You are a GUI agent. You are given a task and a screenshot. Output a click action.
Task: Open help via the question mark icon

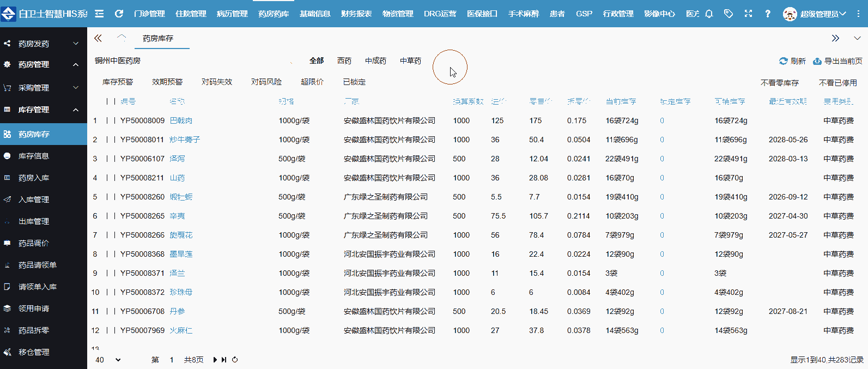768,14
